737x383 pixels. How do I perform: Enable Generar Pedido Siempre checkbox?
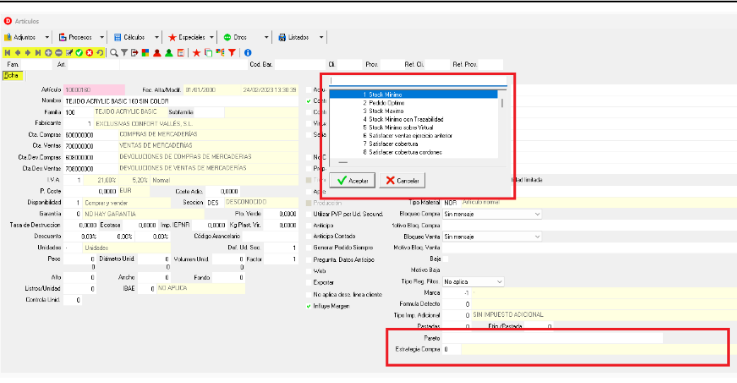coord(309,248)
